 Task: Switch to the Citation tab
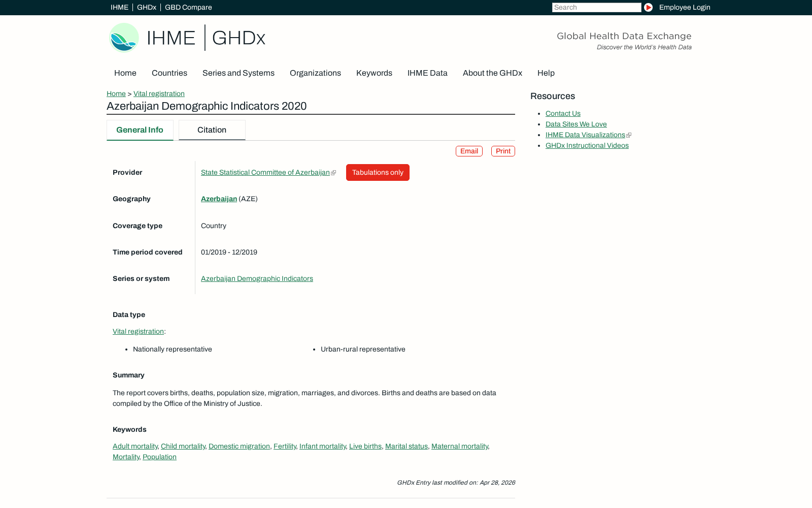coord(212,130)
